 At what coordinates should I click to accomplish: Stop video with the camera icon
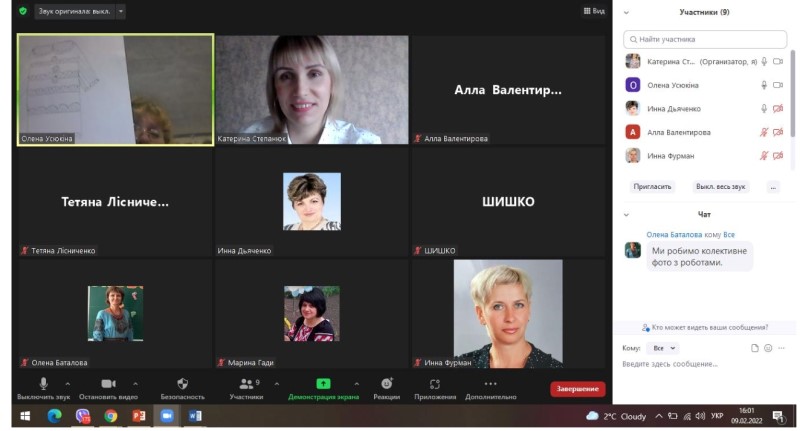click(x=108, y=384)
